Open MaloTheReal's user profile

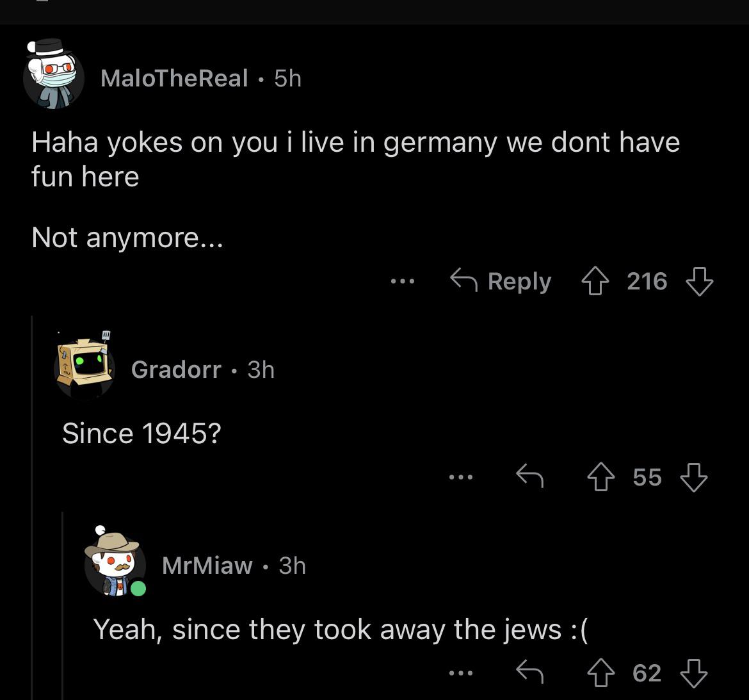(x=174, y=78)
